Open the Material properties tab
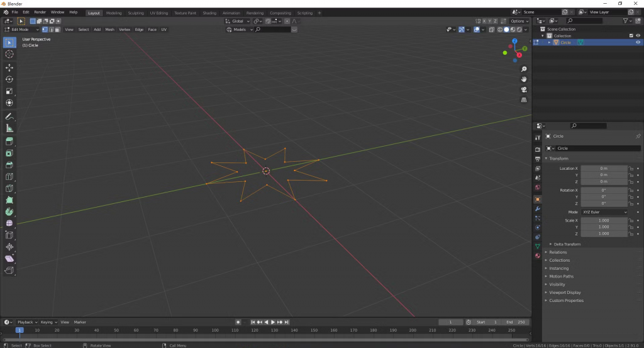The image size is (644, 348). (538, 255)
